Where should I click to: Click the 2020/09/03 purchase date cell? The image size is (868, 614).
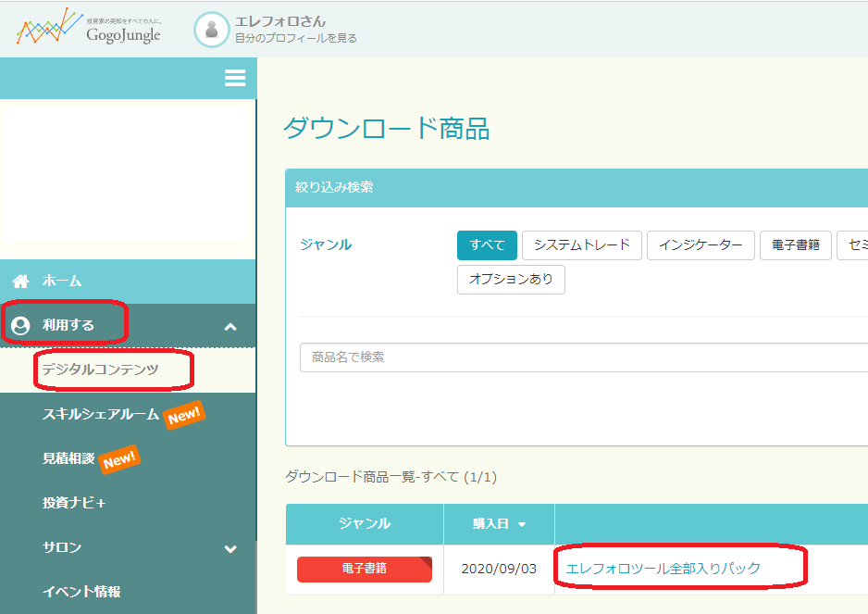point(499,570)
